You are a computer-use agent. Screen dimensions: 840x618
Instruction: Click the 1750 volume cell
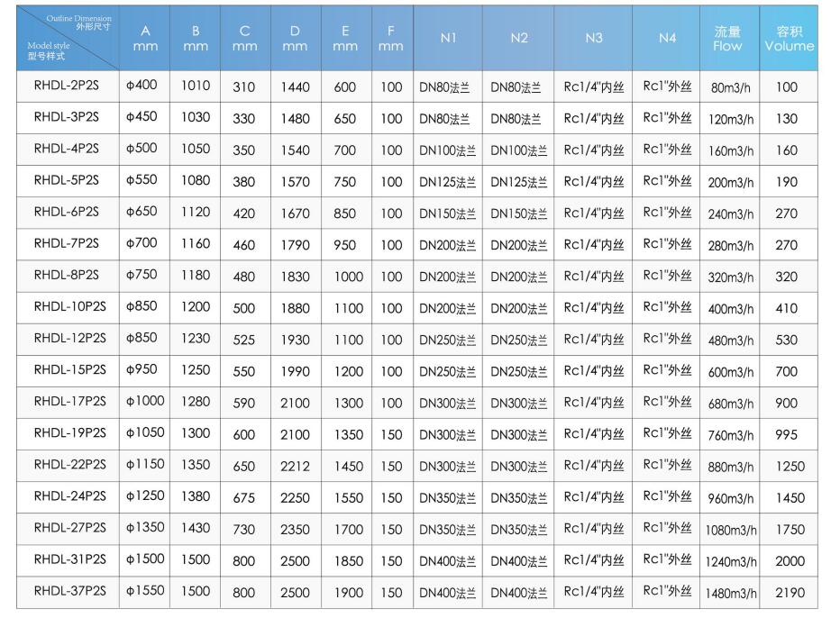(x=790, y=529)
